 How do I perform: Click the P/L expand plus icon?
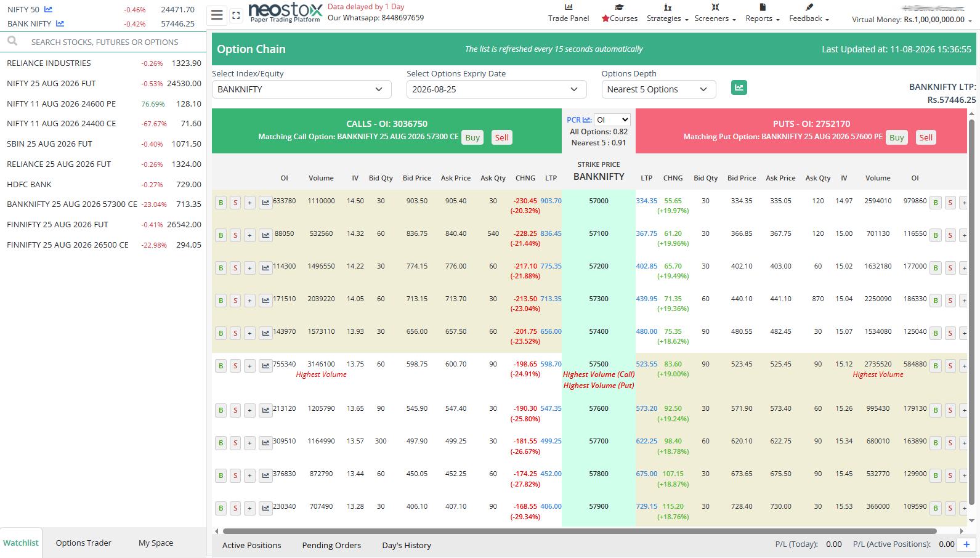click(966, 544)
